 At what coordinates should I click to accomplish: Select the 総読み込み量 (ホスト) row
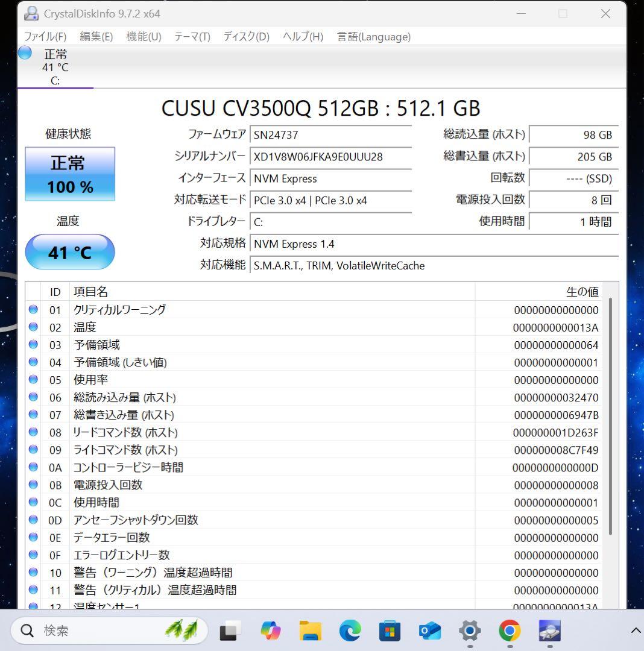(314, 397)
